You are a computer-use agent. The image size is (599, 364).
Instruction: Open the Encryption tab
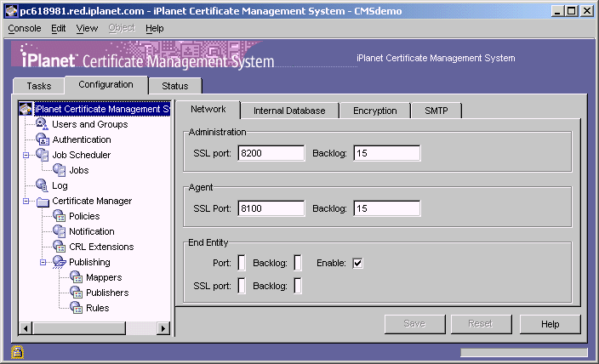(x=375, y=111)
